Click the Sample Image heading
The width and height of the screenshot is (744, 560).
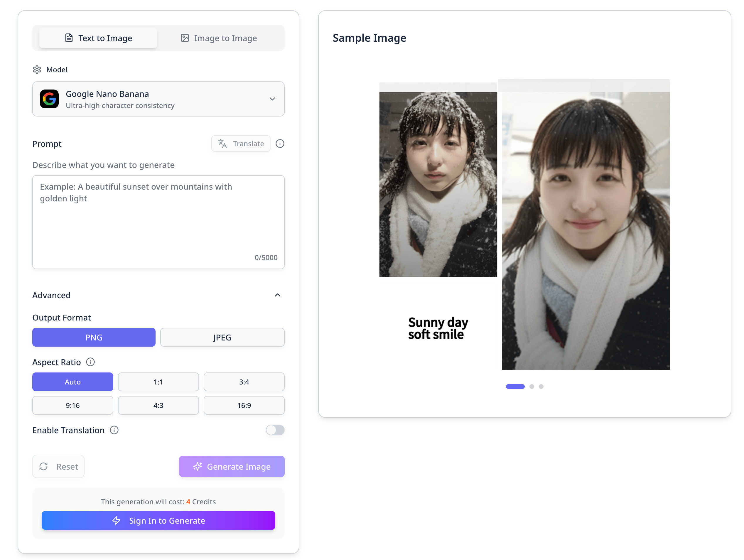click(x=369, y=38)
